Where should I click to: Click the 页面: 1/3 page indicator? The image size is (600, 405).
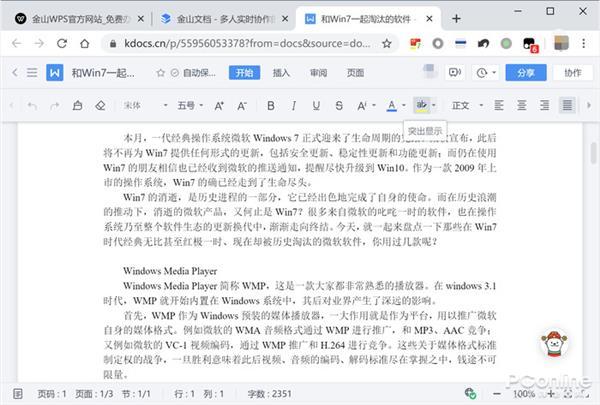94,394
